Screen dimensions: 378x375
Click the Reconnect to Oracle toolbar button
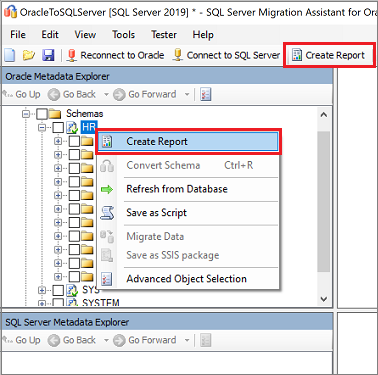pyautogui.click(x=115, y=55)
